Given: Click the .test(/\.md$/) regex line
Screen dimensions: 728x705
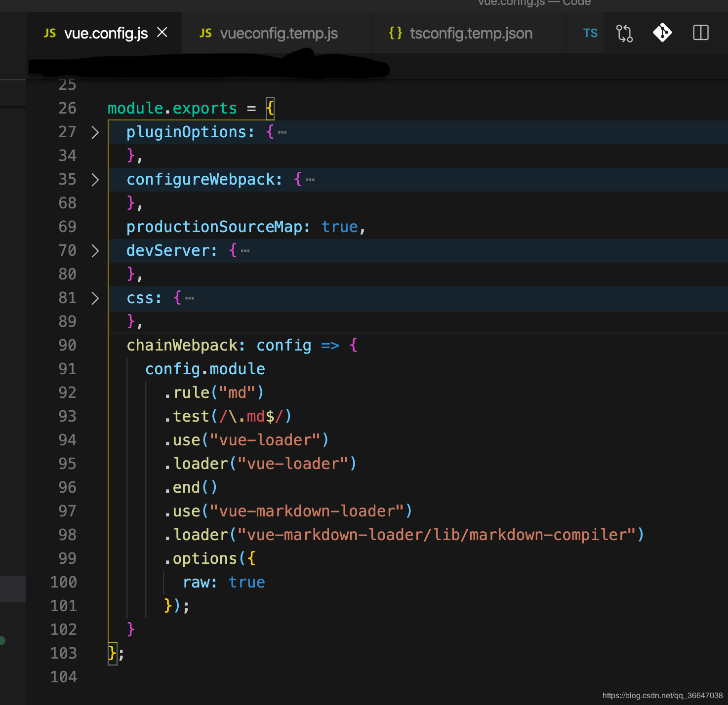Looking at the screenshot, I should (228, 416).
